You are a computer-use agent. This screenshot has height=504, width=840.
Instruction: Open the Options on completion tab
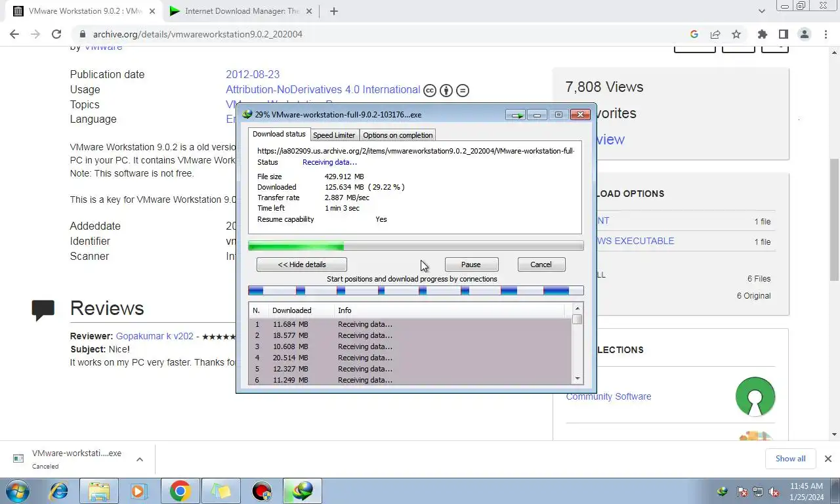tap(398, 135)
